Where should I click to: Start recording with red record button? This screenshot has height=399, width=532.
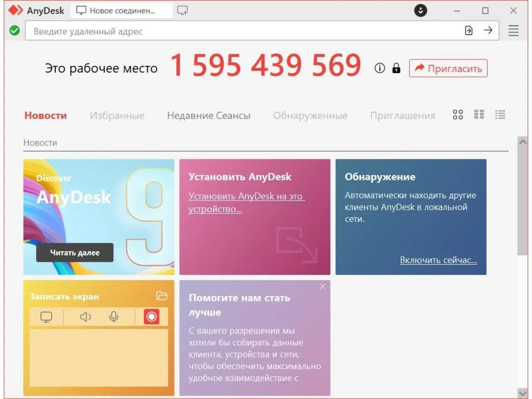152,317
